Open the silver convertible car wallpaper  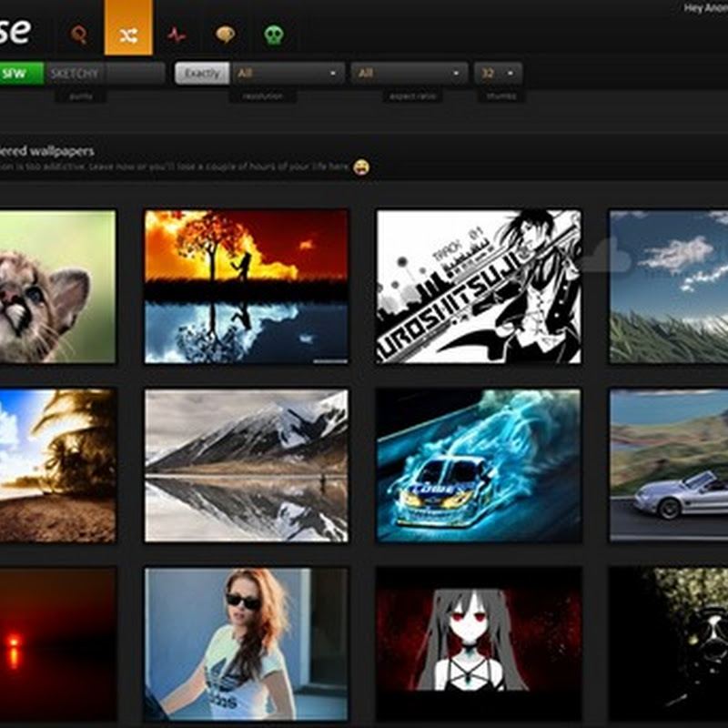click(669, 466)
